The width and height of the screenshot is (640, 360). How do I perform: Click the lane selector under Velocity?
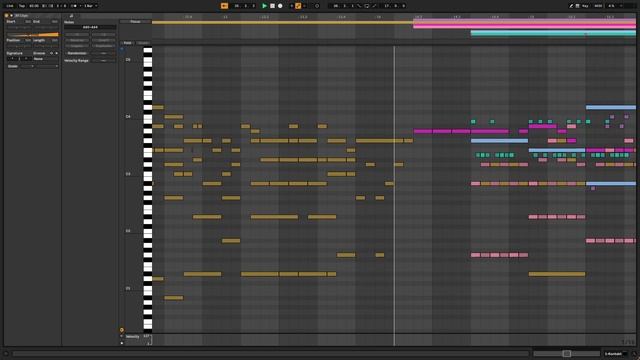pyautogui.click(x=122, y=343)
